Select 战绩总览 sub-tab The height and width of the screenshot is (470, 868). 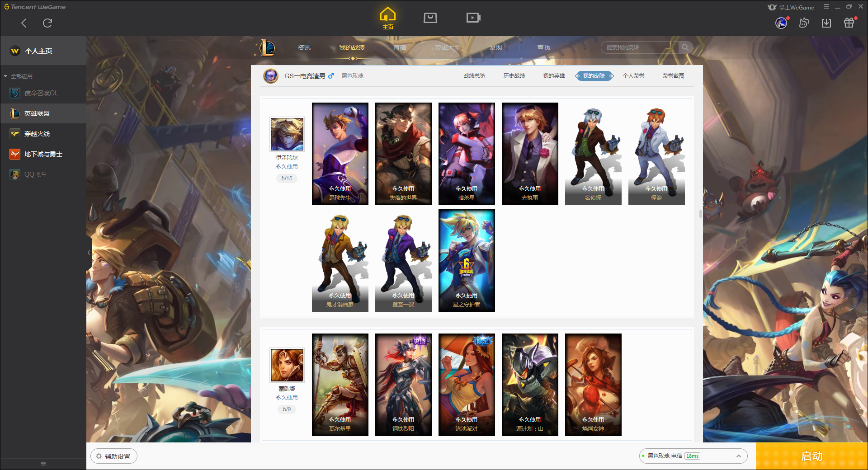point(474,76)
